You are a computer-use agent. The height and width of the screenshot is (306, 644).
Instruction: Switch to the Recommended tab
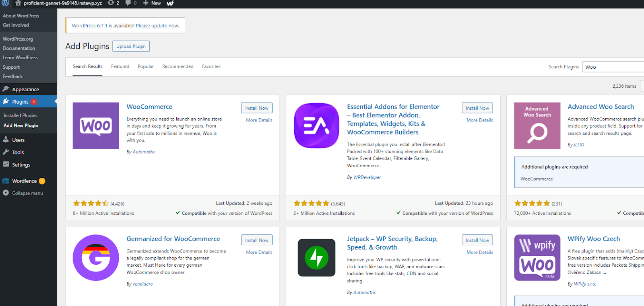[178, 66]
